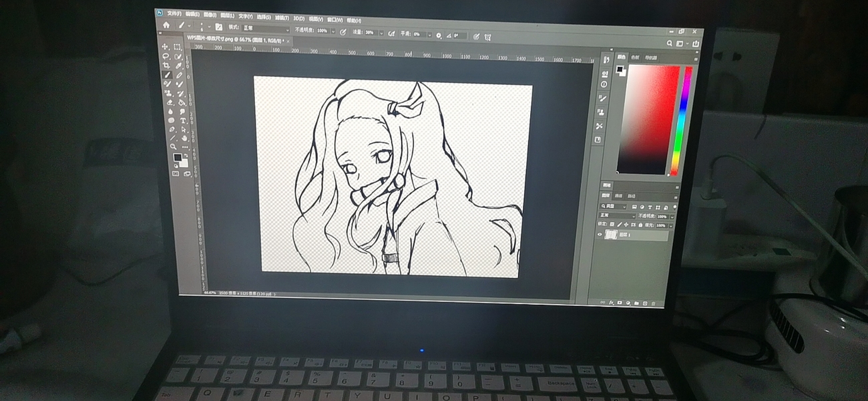Select the Lasso tool
The height and width of the screenshot is (401, 868).
[166, 56]
